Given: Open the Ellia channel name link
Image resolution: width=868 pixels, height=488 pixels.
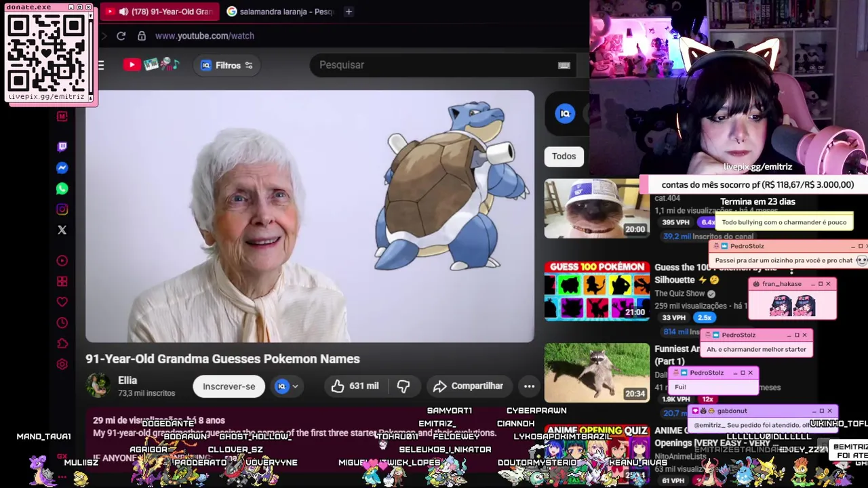Looking at the screenshot, I should 127,380.
